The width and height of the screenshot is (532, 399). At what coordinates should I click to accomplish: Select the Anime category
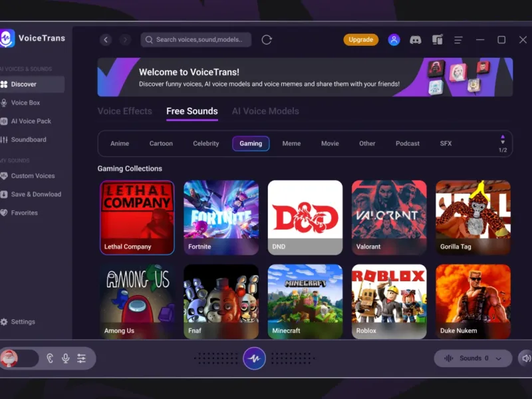120,144
